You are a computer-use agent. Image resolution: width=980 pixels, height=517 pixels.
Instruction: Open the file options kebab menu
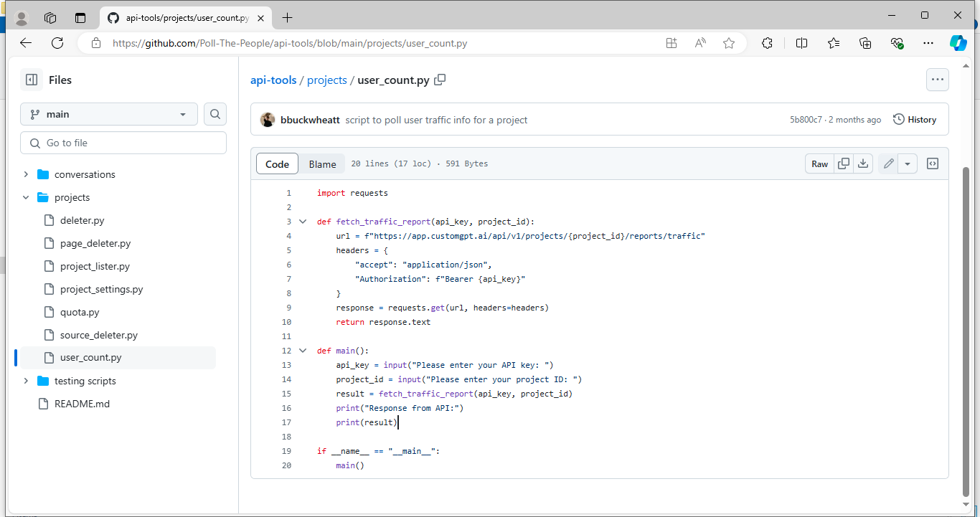click(x=937, y=80)
